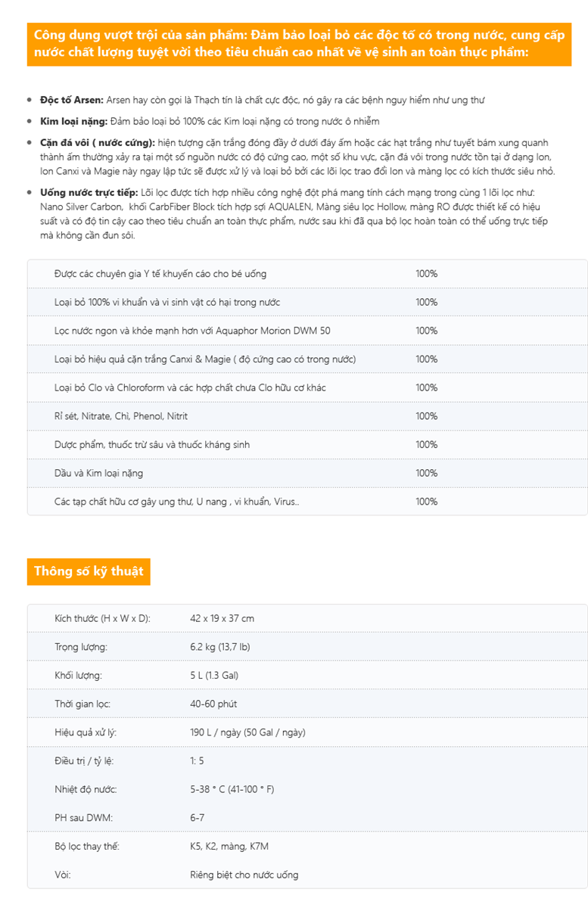Click the "Rỉ sét, Nitrate, Chì, Phenol, Nitrit" row
This screenshot has height=908, width=588.
click(121, 416)
